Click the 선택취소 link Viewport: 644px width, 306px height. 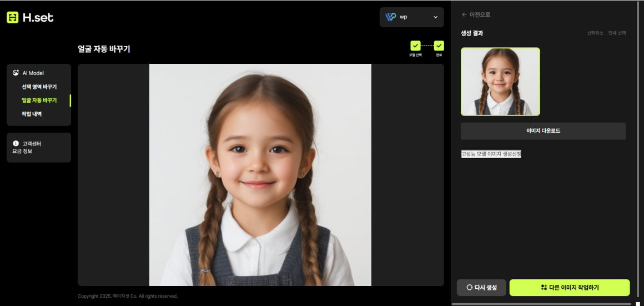pyautogui.click(x=595, y=33)
